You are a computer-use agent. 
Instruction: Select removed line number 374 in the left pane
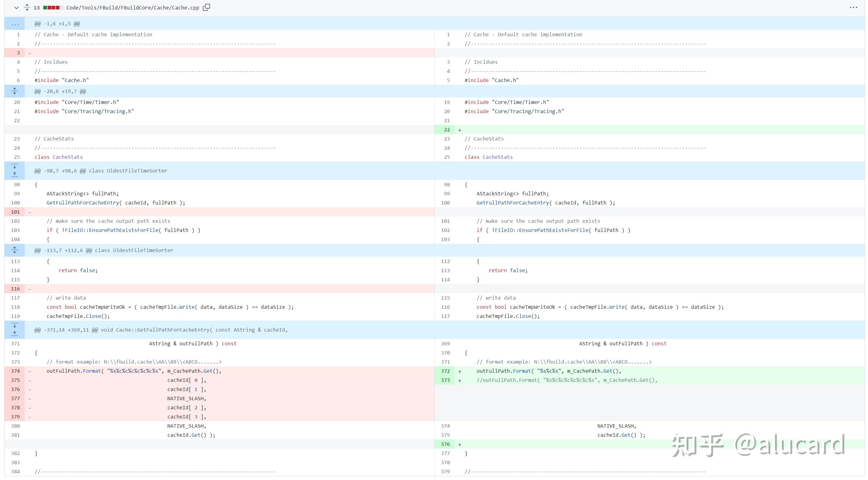(15, 371)
